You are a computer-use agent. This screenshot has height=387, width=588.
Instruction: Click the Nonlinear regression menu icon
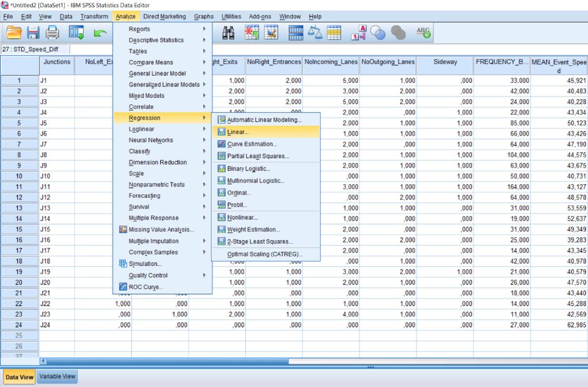[222, 217]
